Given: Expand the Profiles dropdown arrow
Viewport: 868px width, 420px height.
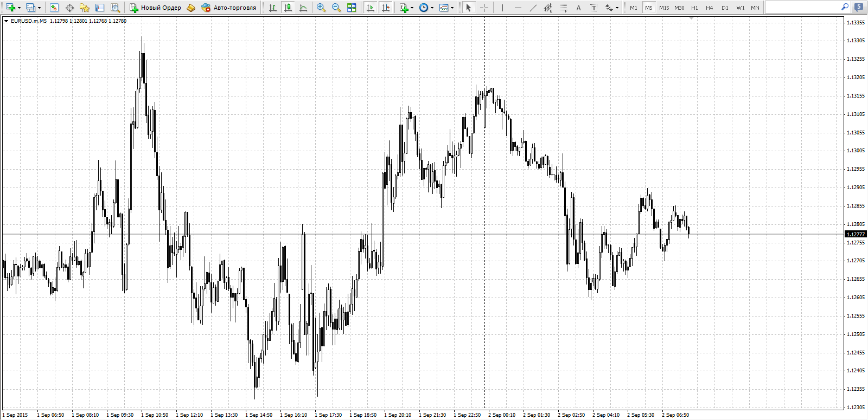Looking at the screenshot, I should (39, 8).
